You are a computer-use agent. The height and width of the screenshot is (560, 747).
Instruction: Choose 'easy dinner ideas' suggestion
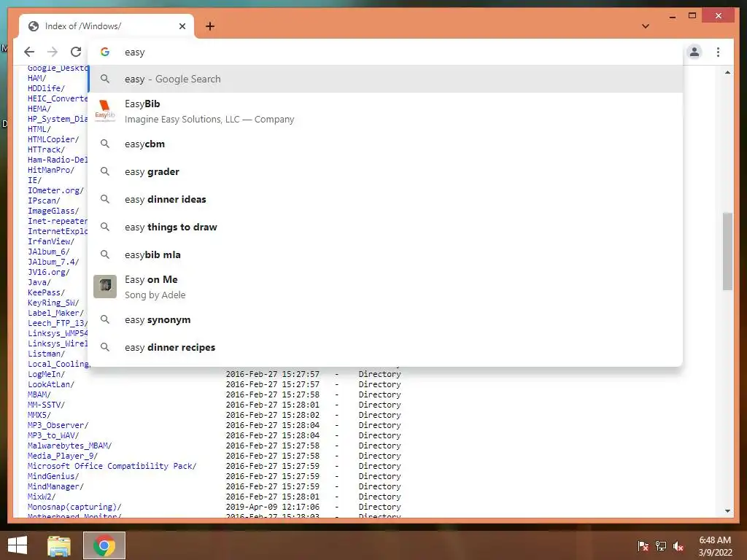(x=386, y=199)
